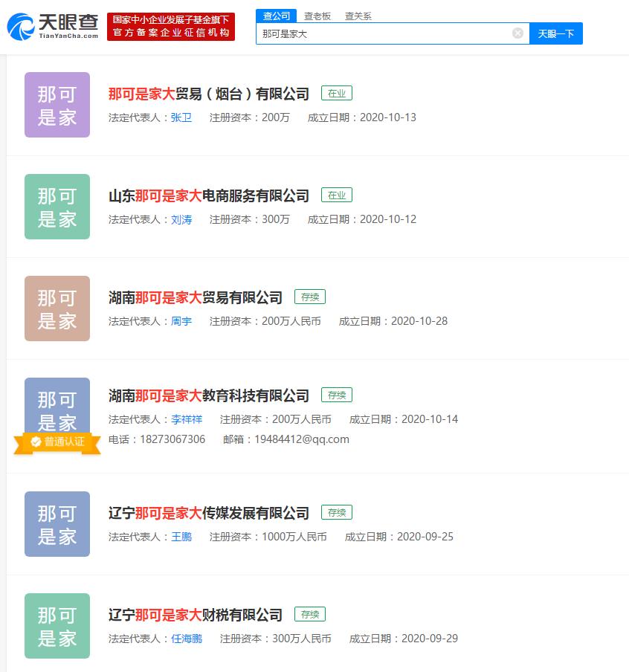Click the red 官方备案企业征信机构 banner
The width and height of the screenshot is (629, 672).
(171, 27)
